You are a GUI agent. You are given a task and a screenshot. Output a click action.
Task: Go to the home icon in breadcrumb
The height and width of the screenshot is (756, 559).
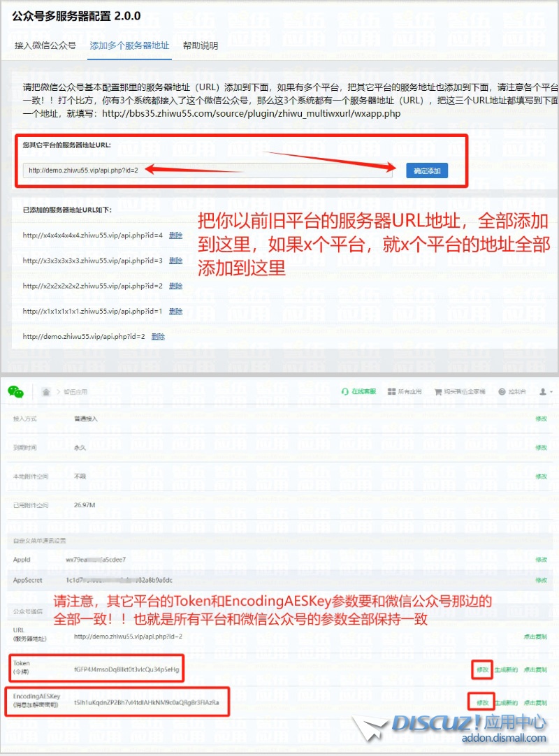(x=46, y=392)
